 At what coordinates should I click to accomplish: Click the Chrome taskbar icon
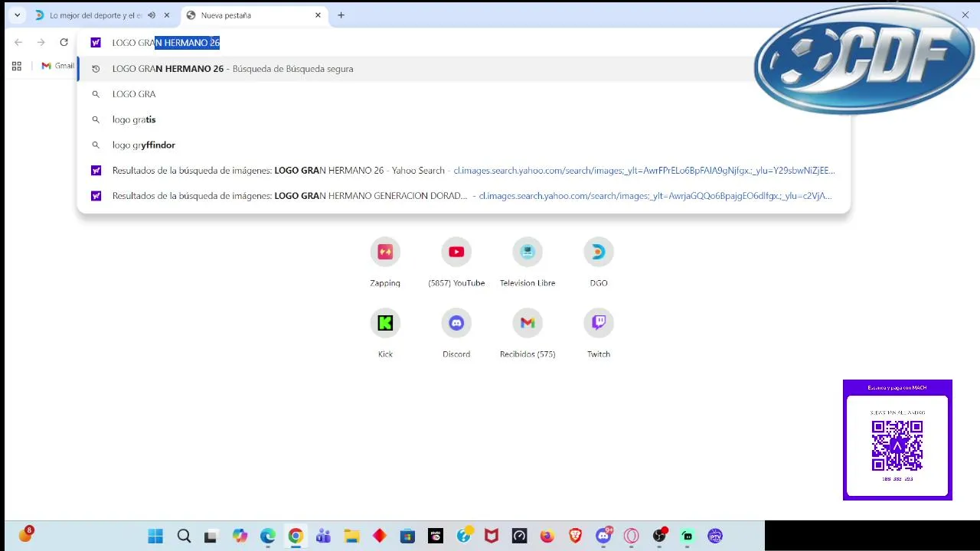296,536
